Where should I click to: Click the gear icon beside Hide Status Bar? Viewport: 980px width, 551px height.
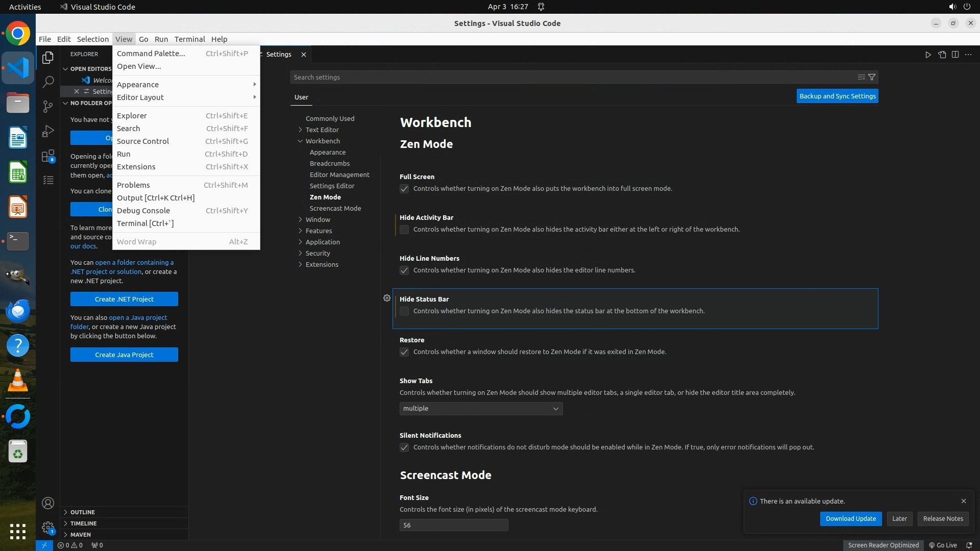pyautogui.click(x=387, y=298)
